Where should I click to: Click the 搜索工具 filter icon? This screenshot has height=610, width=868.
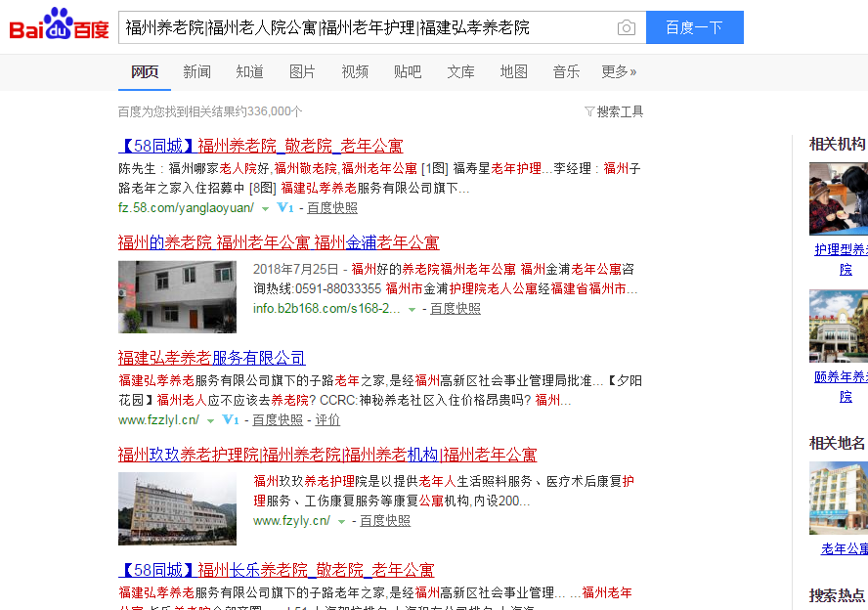pos(589,111)
